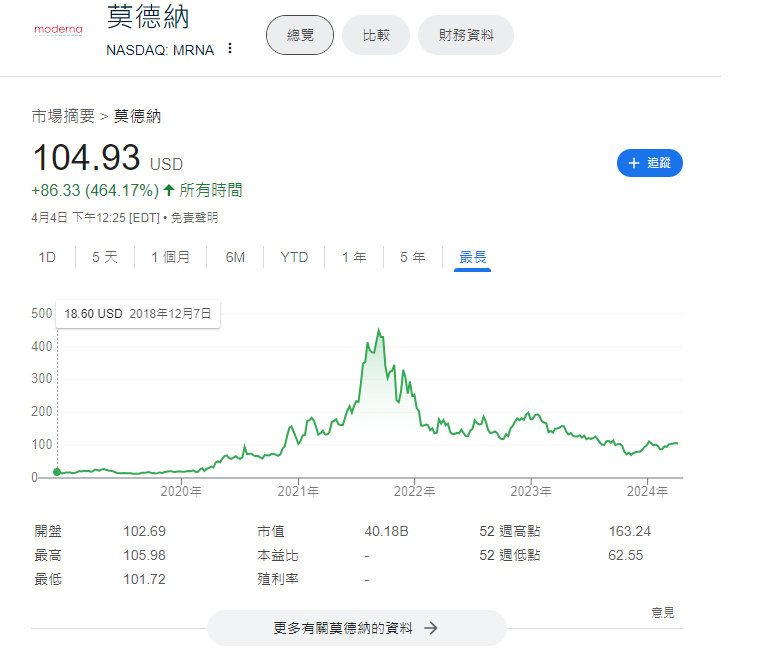Click the 500 y-axis label
The image size is (760, 650).
pos(42,313)
